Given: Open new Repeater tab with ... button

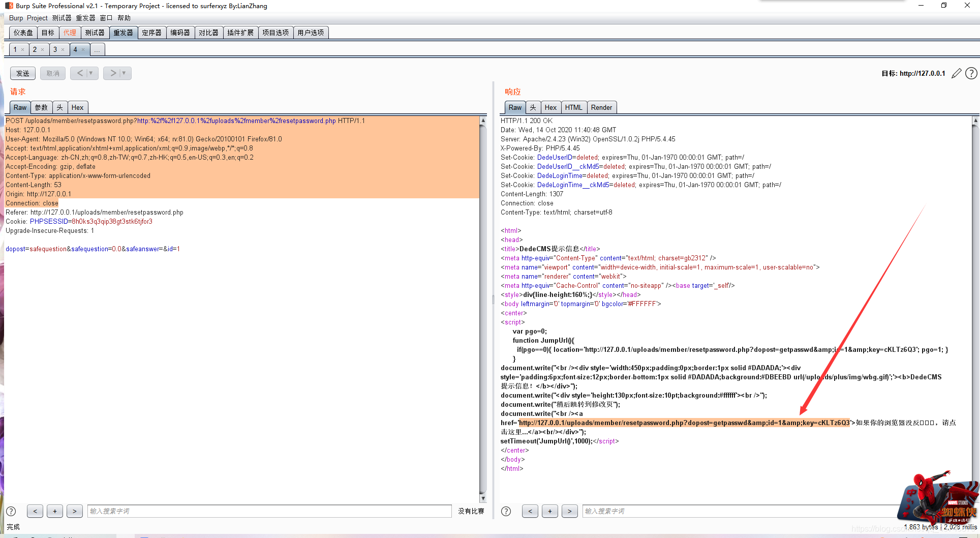Looking at the screenshot, I should coord(97,50).
